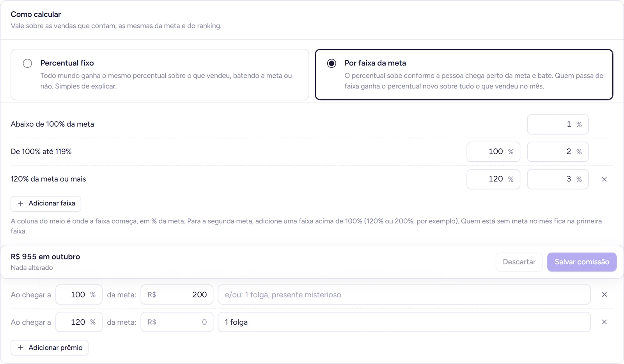This screenshot has width=624, height=364.
Task: Edit the R$ 200 prize amount field
Action: 177,295
